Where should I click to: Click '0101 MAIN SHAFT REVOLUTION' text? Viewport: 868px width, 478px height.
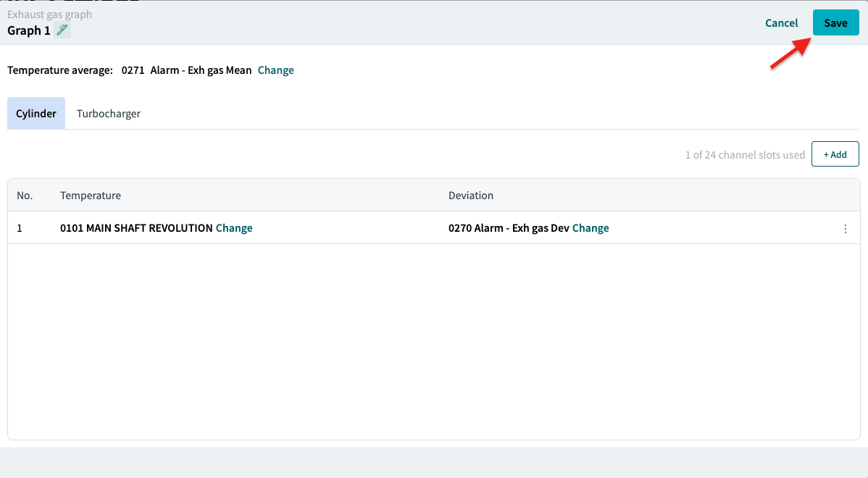point(136,228)
